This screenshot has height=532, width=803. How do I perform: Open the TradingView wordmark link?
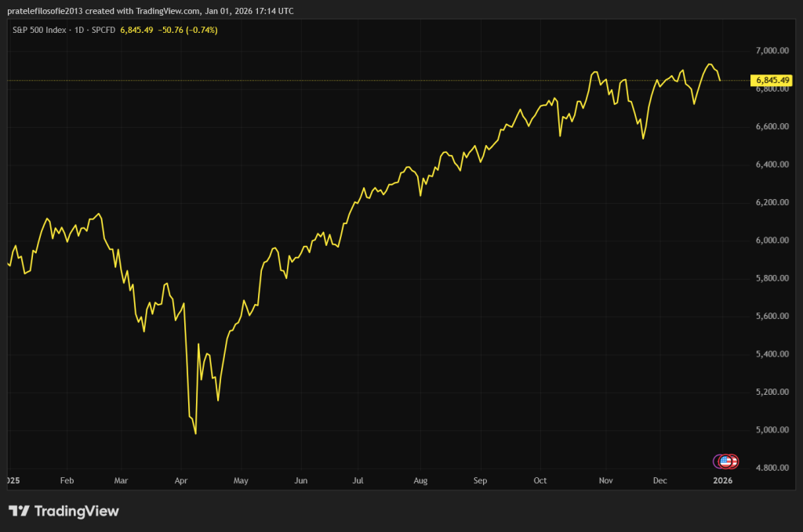(77, 512)
